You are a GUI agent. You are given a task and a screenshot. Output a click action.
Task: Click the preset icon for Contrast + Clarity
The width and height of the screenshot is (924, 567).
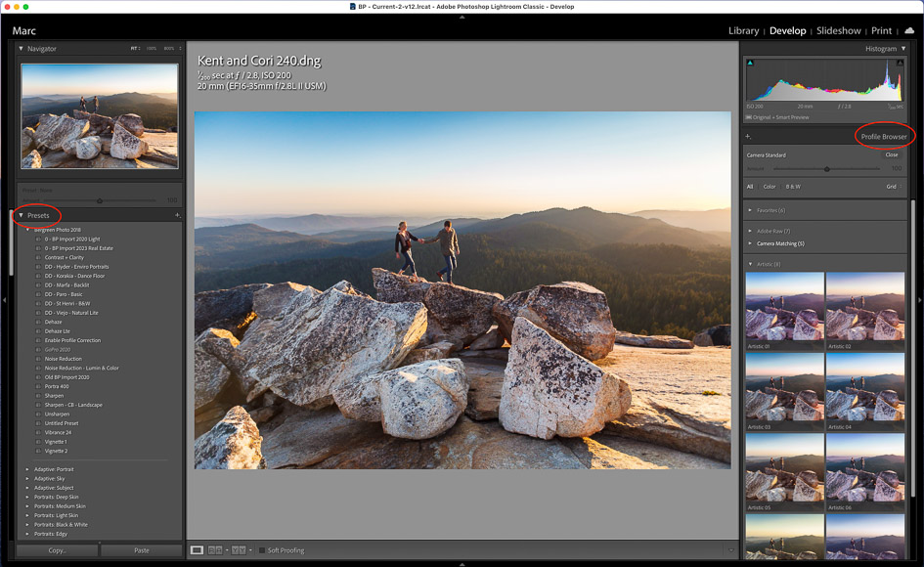coord(38,257)
